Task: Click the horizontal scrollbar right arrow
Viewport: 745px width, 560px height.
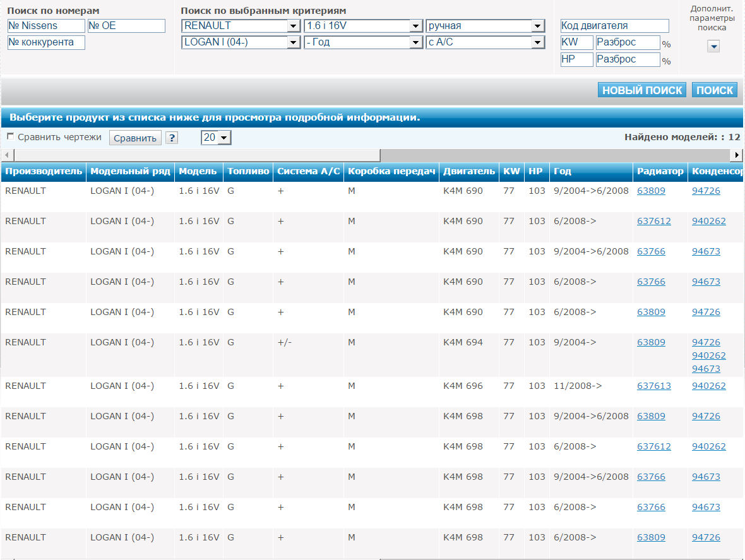Action: click(736, 155)
